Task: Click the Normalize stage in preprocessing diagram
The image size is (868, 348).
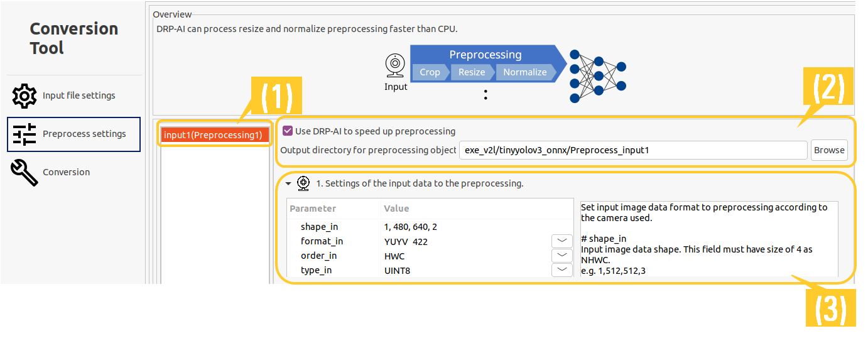Action: point(524,72)
